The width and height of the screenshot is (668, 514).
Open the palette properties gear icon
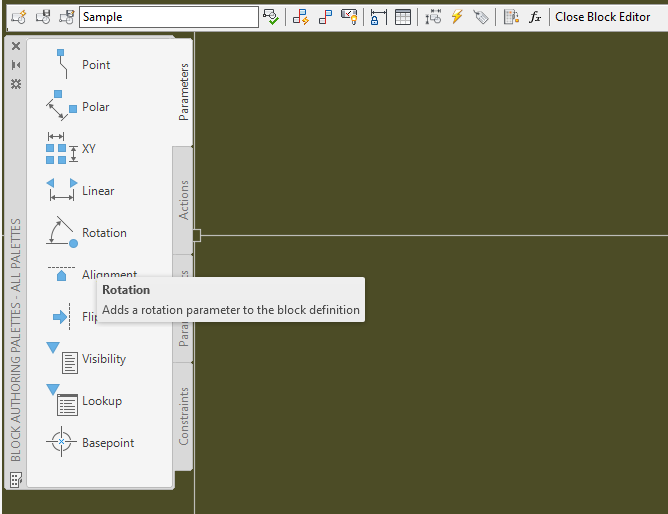16,84
